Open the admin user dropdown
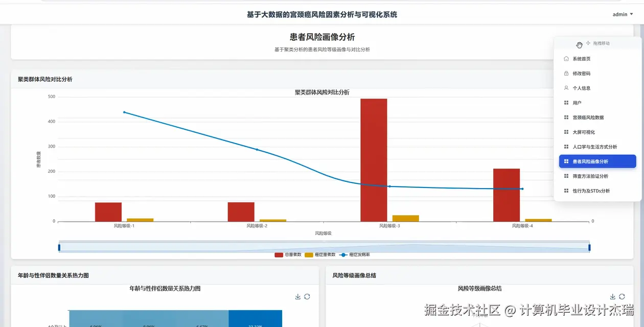Screen dimensions: 644x327 [623, 14]
